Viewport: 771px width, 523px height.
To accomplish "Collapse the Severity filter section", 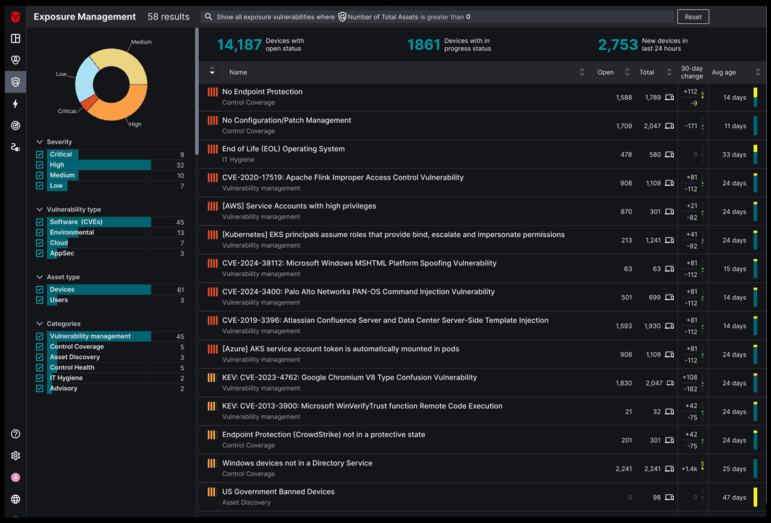I will [40, 142].
